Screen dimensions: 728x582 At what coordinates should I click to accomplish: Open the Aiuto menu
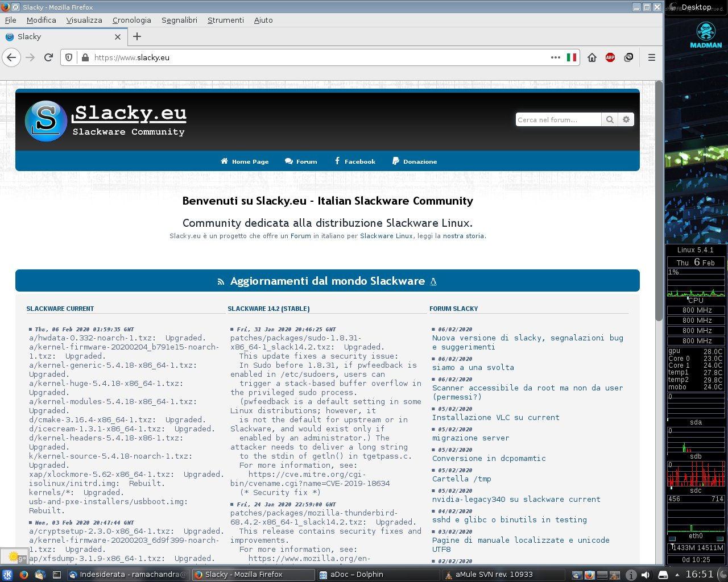[x=263, y=20]
